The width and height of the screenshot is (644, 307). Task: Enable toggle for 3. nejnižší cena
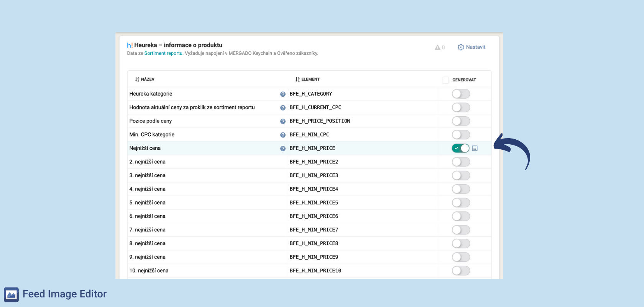tap(461, 175)
